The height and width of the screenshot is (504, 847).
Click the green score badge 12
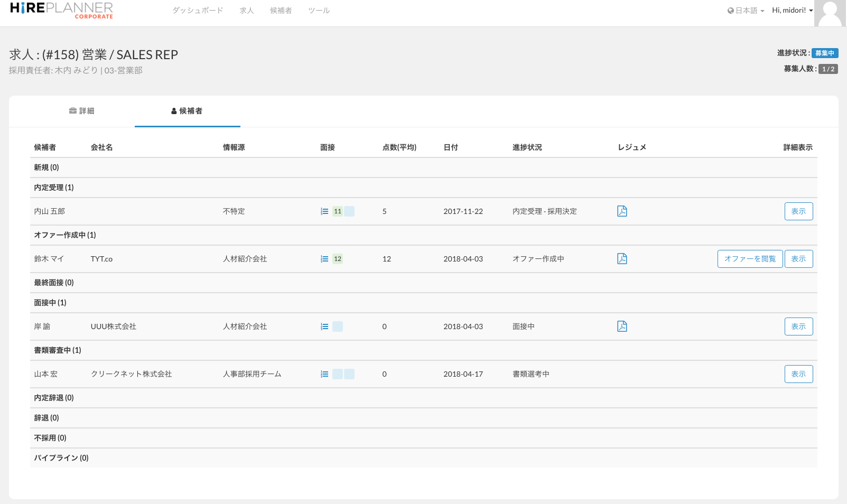click(x=338, y=259)
